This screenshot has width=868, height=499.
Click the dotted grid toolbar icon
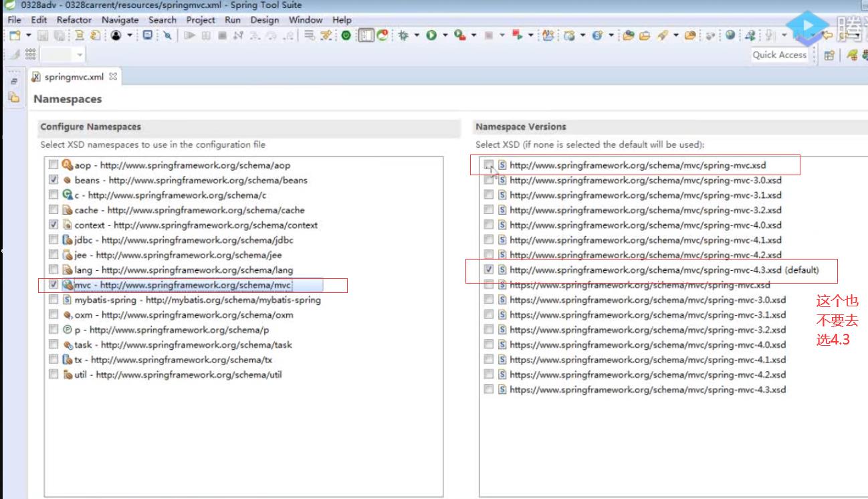click(30, 54)
